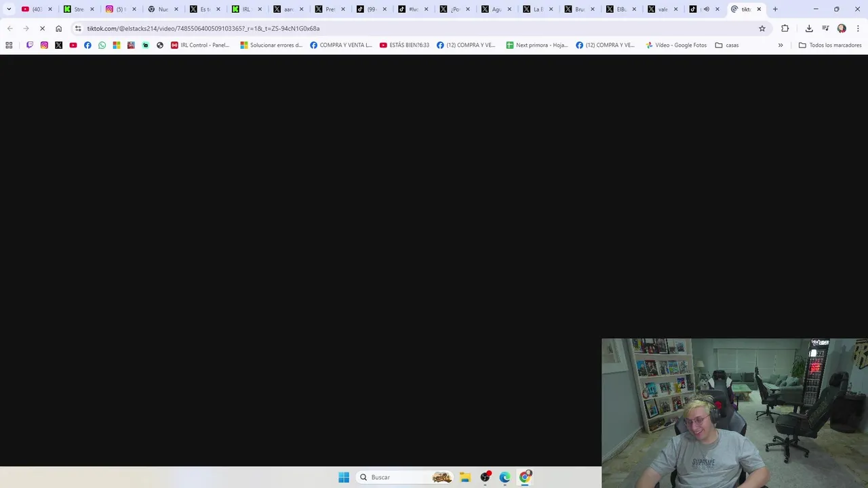This screenshot has height=488, width=868.
Task: Open the Facebook bookmark icon
Action: (87, 45)
